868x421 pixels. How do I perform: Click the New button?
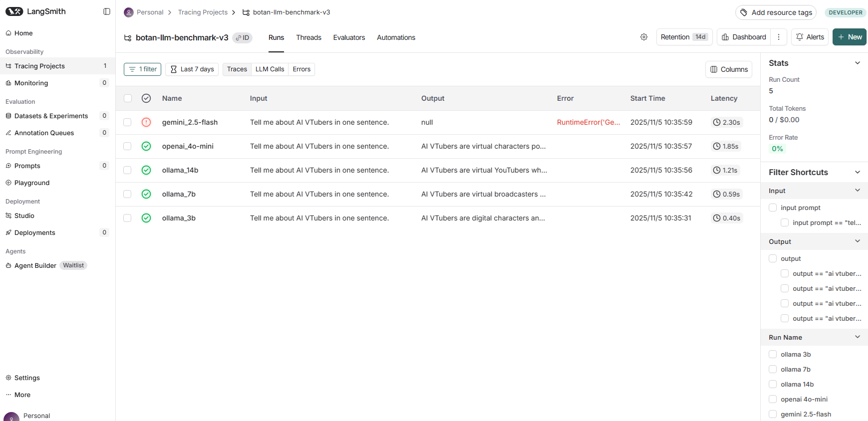coord(849,37)
